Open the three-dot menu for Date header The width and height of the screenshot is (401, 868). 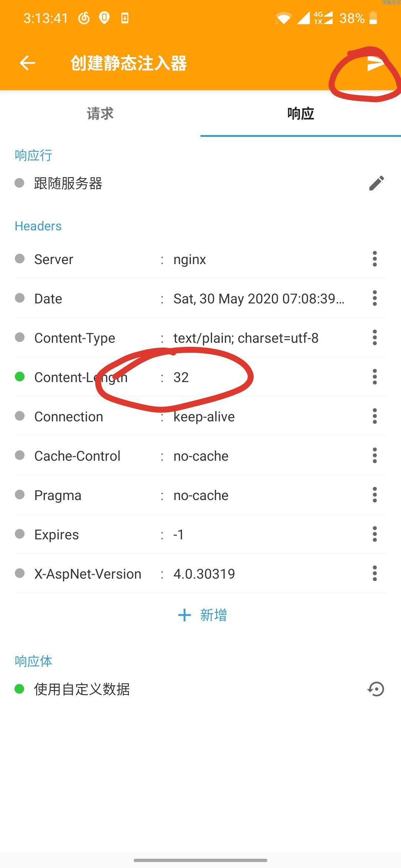point(375,298)
